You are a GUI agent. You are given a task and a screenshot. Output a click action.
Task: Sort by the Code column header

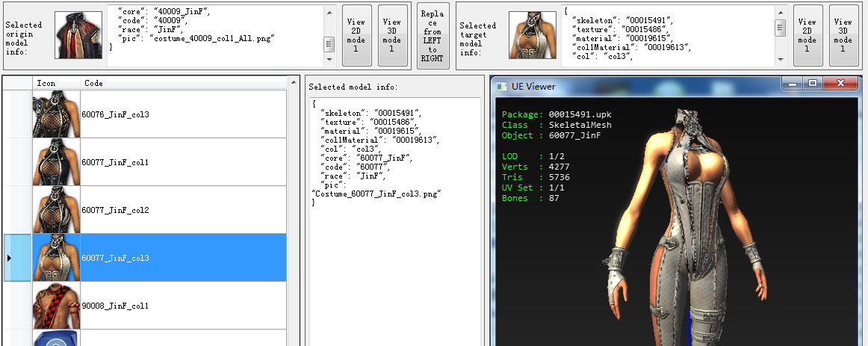(183, 83)
